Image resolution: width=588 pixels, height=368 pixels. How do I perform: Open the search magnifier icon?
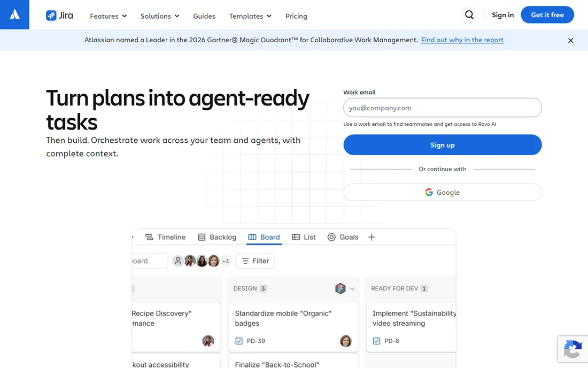click(x=469, y=15)
